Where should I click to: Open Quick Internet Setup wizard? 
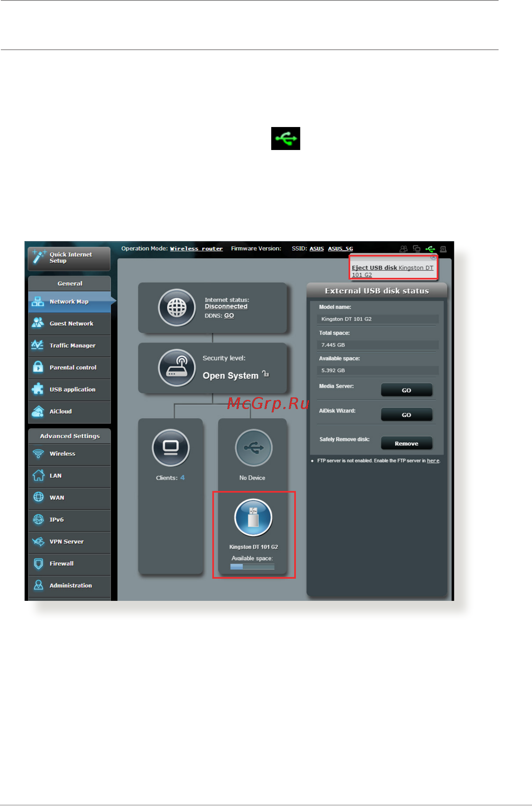coord(69,258)
